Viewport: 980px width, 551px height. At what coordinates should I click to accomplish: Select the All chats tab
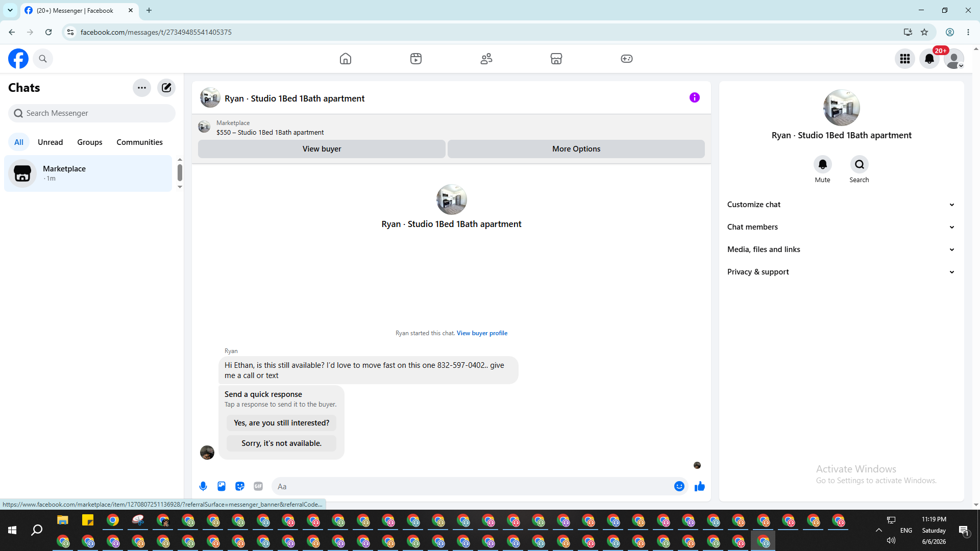(19, 142)
